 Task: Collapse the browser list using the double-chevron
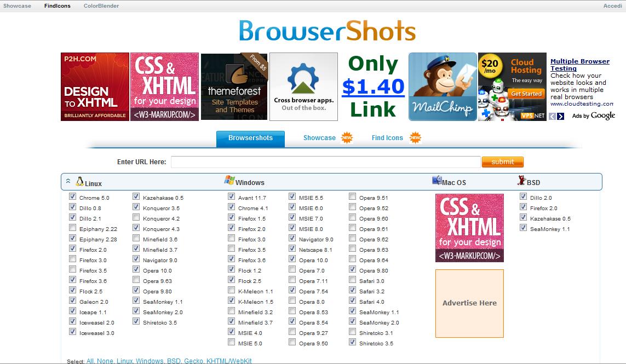[x=68, y=181]
